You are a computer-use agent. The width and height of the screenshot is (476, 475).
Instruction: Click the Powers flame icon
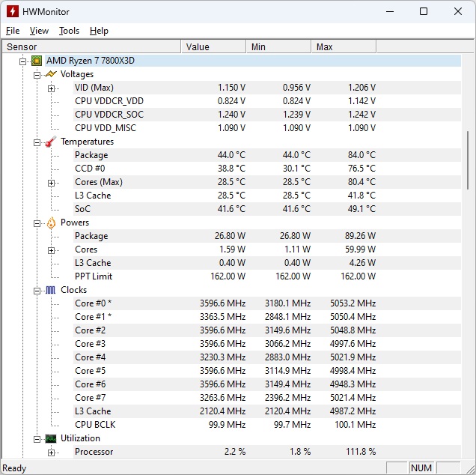pyautogui.click(x=51, y=223)
